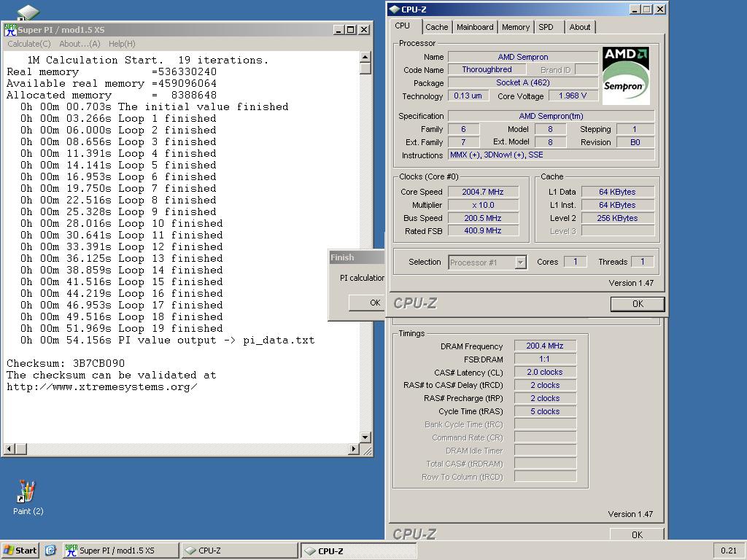Click the Checksum: 3B7CB090 line

66,363
